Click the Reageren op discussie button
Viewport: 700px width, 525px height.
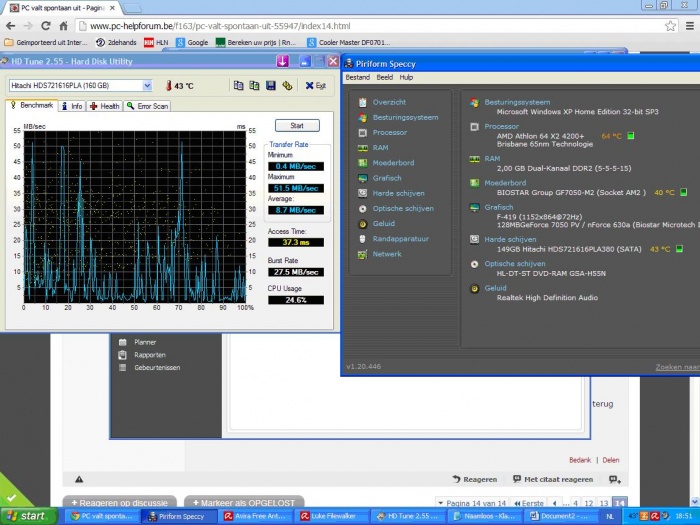coord(120,502)
